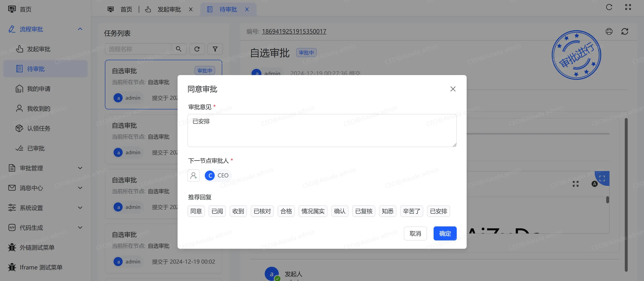This screenshot has height=281, width=644.
Task: Select the 已阅 recommended reply
Action: 217,211
